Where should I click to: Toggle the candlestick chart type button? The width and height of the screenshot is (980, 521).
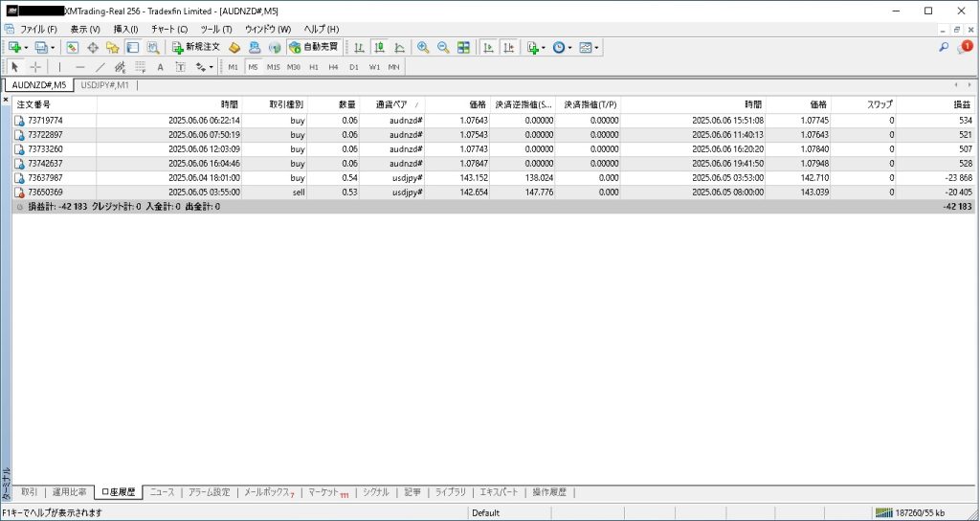pyautogui.click(x=379, y=47)
